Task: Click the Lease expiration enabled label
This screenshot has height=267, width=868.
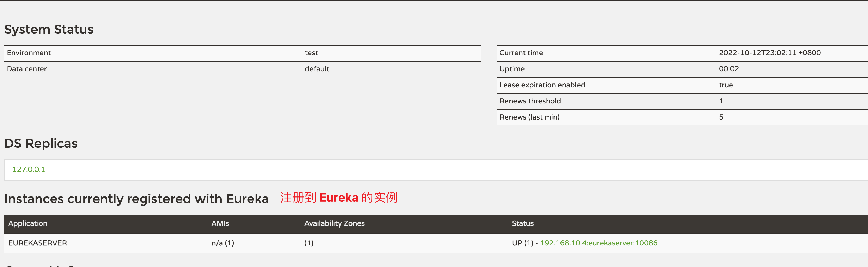Action: coord(542,85)
